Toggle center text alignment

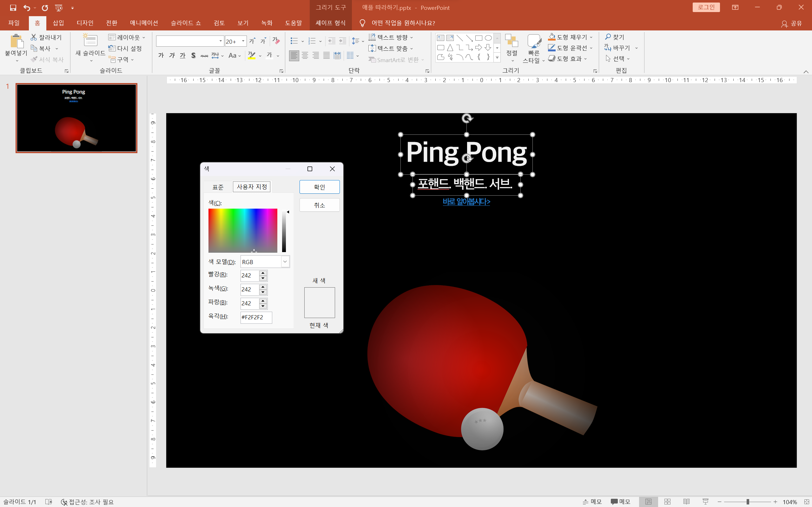click(305, 56)
